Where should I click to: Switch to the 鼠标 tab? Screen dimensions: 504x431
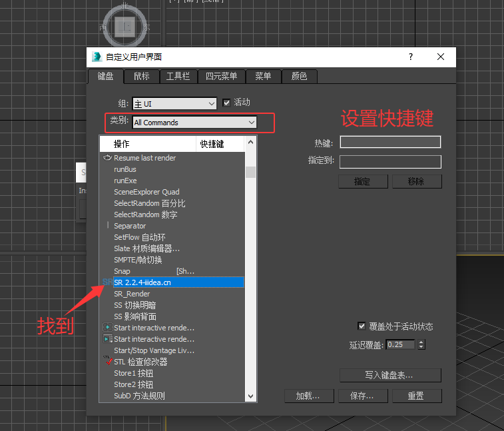coord(141,76)
